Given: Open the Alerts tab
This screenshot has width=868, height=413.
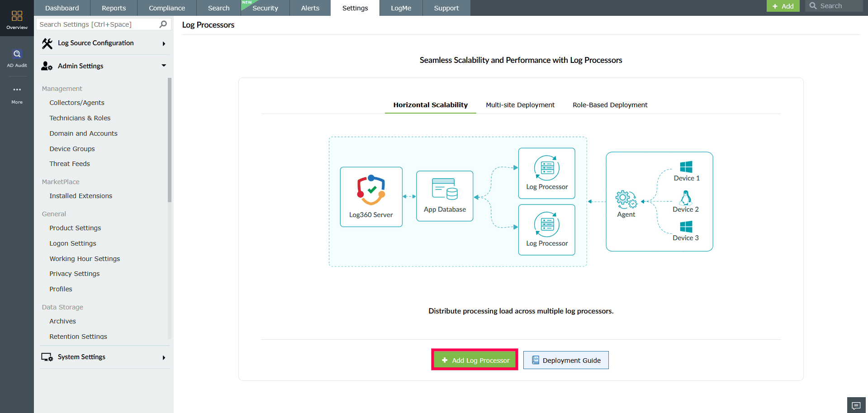Looking at the screenshot, I should (x=310, y=8).
